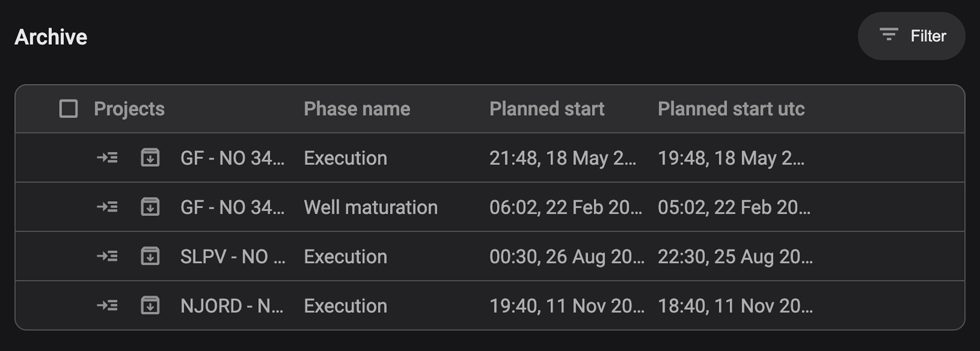Sort by Phase name column header
The height and width of the screenshot is (351, 980).
tap(357, 109)
